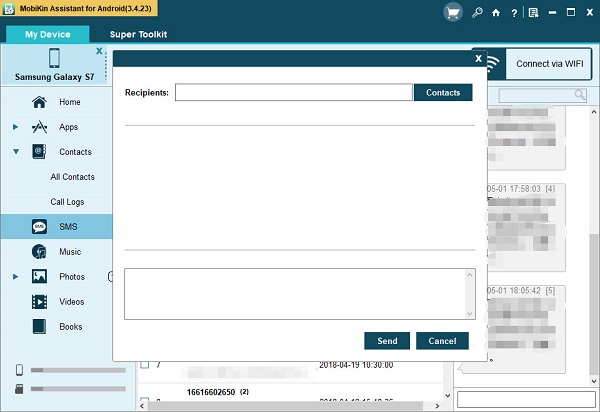Image resolution: width=600 pixels, height=412 pixels.
Task: Close the new message dialog
Action: tap(478, 59)
